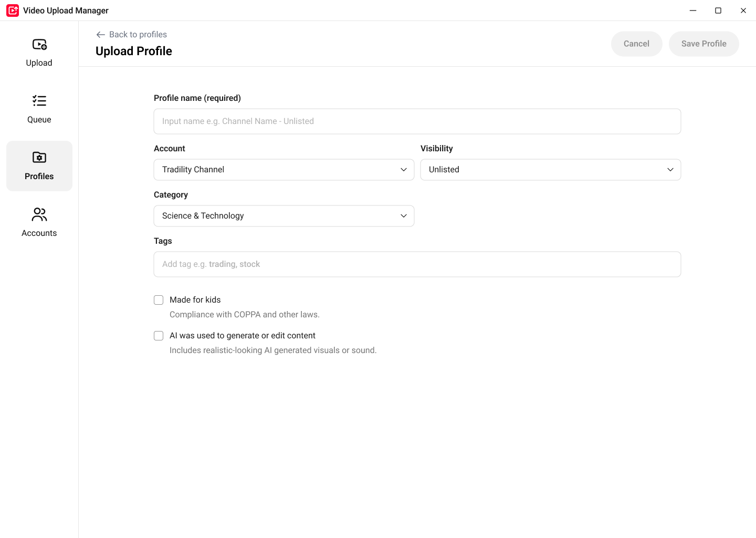The width and height of the screenshot is (756, 538).
Task: Expand the Account dropdown Tradility Channel
Action: [x=284, y=170]
